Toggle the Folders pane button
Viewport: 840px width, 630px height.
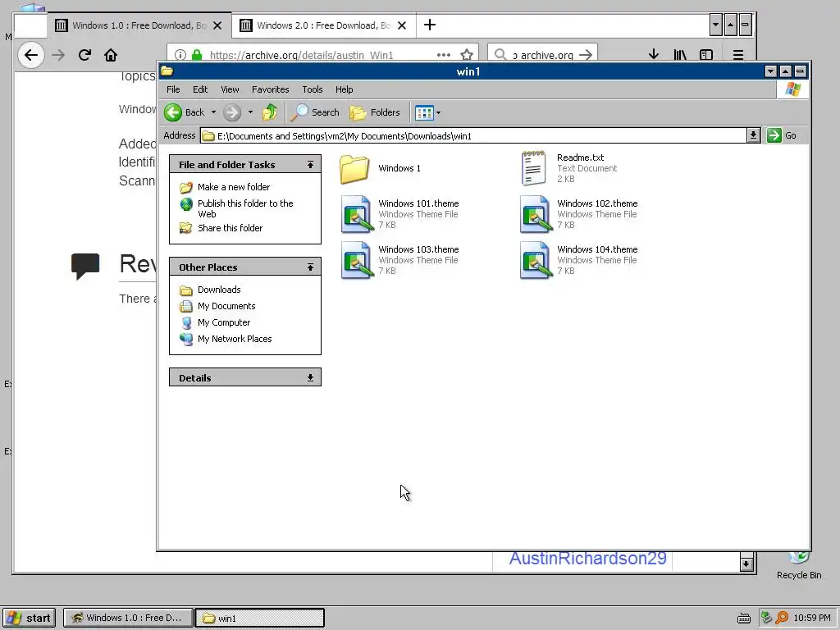(375, 112)
